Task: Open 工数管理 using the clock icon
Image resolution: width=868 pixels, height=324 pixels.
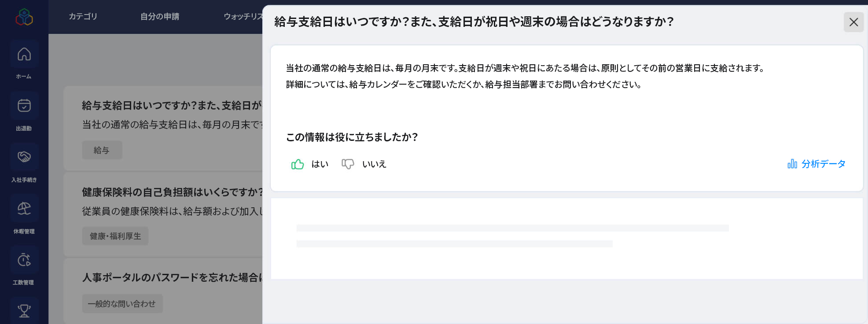Action: 24,260
